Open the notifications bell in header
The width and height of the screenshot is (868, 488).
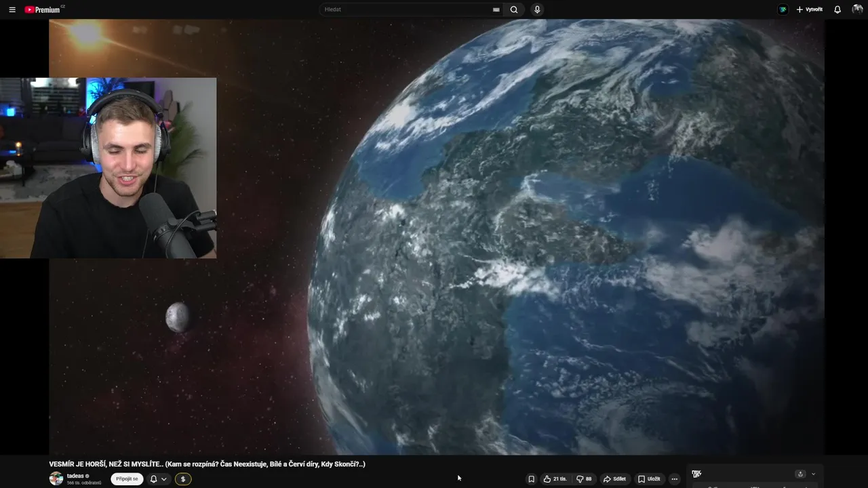[837, 9]
